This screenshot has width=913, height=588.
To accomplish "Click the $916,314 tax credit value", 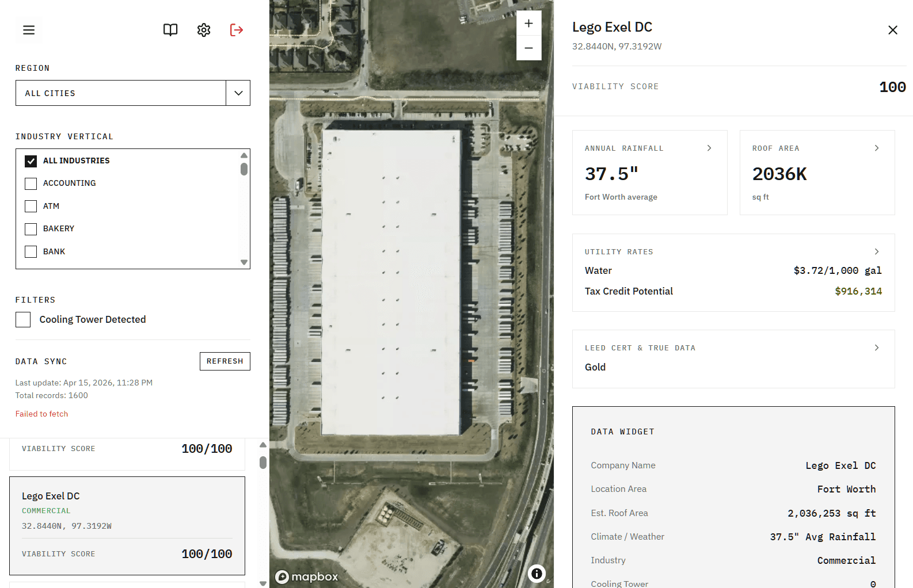I will [x=858, y=291].
